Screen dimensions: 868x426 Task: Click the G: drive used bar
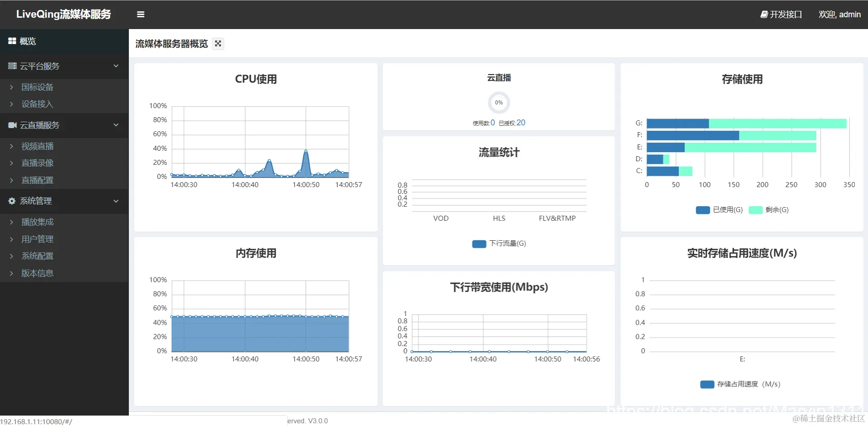click(678, 124)
